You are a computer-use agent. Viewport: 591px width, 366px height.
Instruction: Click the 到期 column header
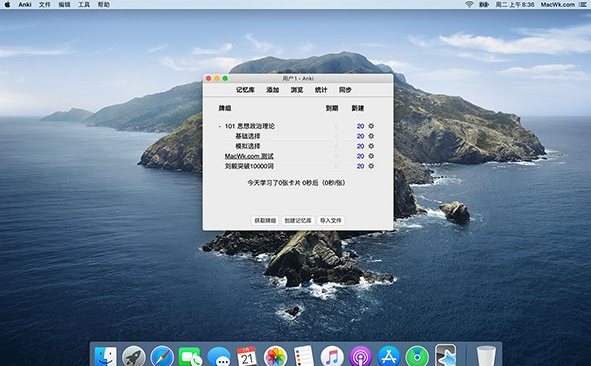(x=332, y=108)
